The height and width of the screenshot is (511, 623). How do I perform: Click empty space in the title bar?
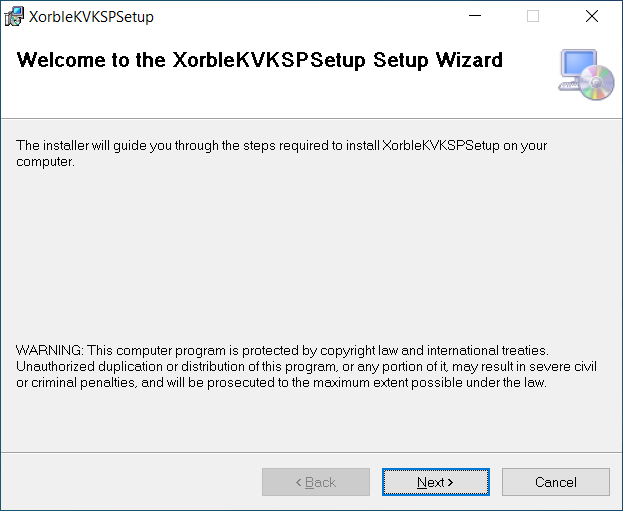click(300, 16)
